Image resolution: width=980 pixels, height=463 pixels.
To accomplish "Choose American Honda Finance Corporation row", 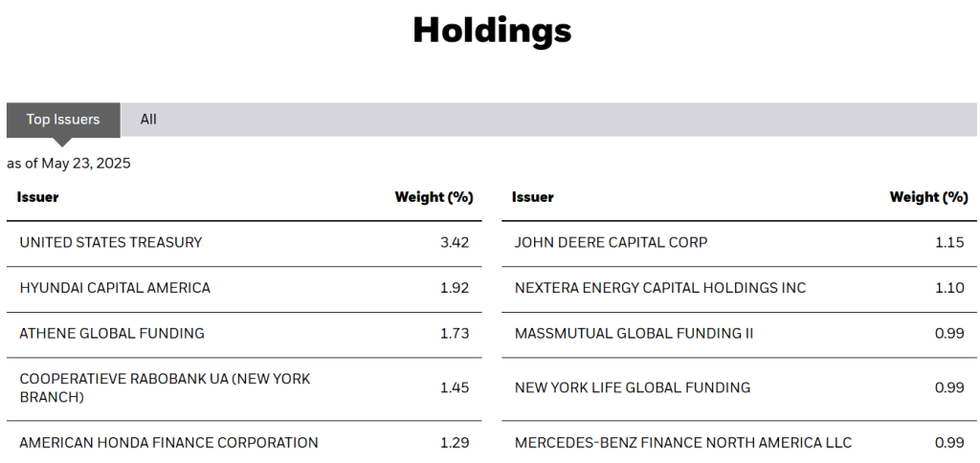I will (169, 443).
